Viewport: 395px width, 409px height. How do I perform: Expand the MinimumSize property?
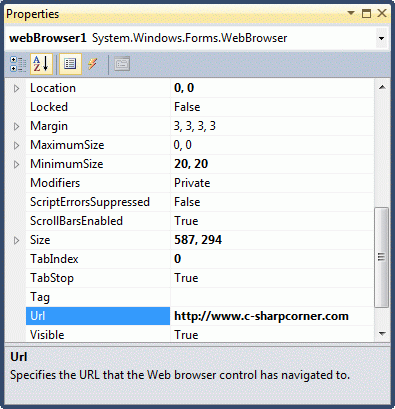tap(16, 164)
